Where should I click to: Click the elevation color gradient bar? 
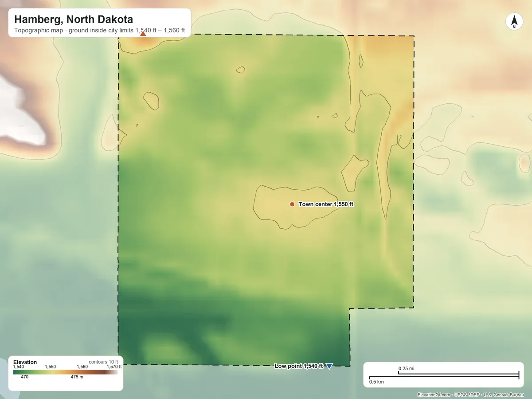pos(66,372)
